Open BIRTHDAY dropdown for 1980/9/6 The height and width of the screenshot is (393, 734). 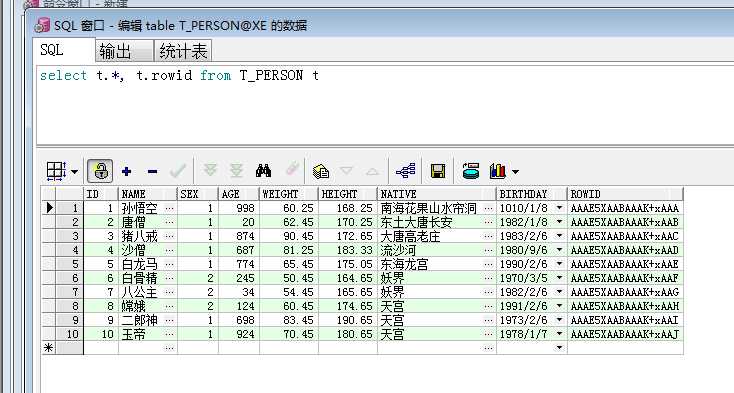pos(559,250)
